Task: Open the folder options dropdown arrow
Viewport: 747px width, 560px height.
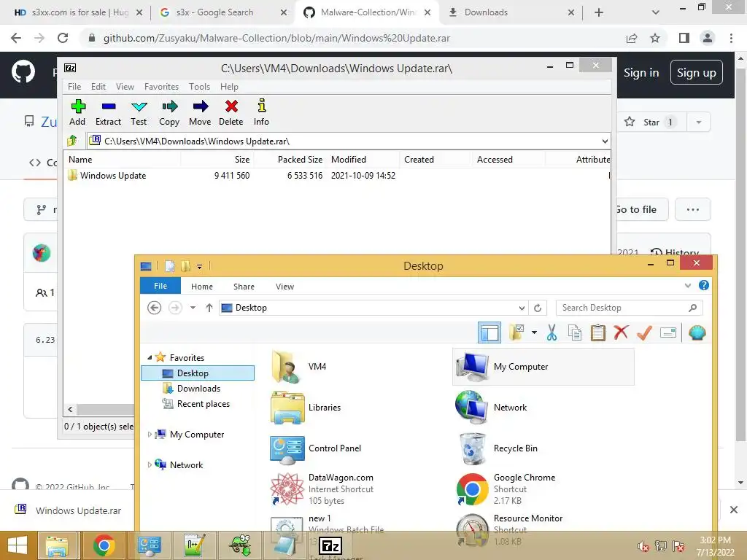Action: click(x=534, y=332)
